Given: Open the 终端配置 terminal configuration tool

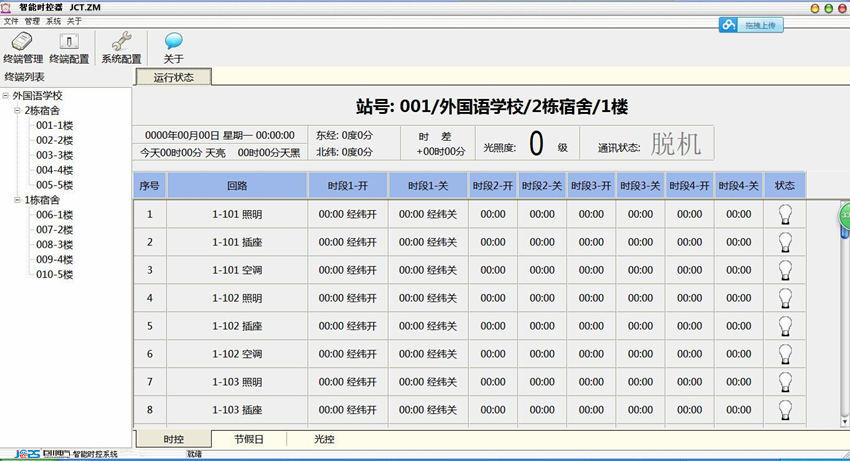Looking at the screenshot, I should (69, 48).
